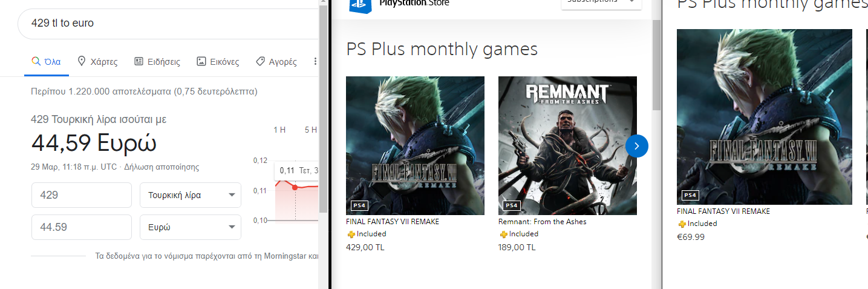Select the Όλα search tab
The width and height of the screenshot is (868, 289).
coord(46,62)
